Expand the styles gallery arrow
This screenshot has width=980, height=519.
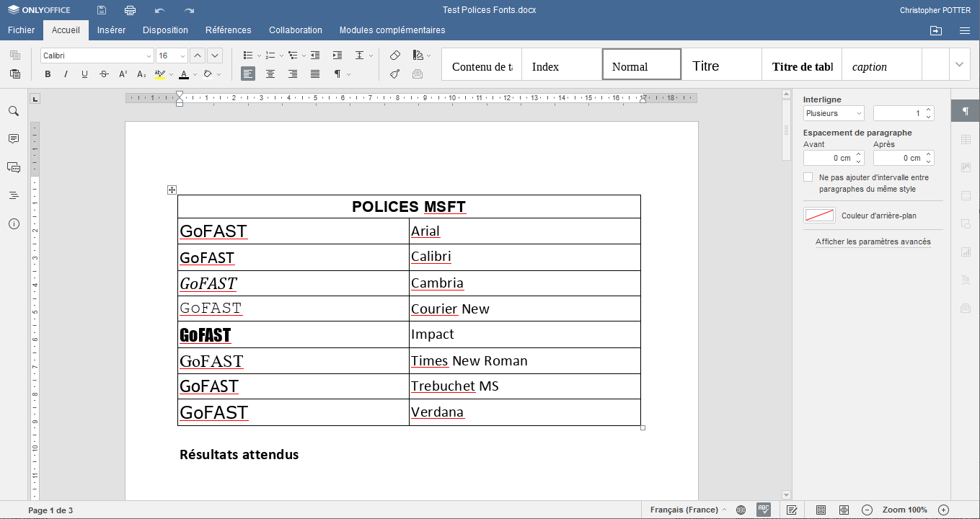point(959,64)
